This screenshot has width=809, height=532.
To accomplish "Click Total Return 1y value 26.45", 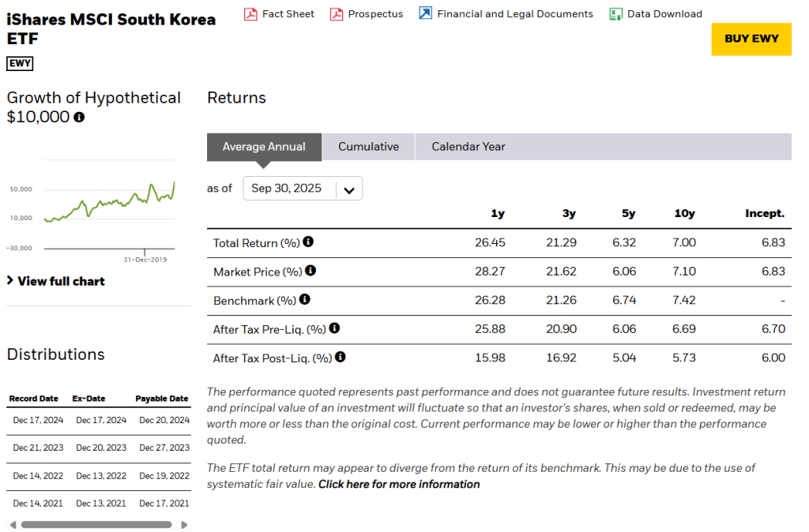I will coord(490,243).
